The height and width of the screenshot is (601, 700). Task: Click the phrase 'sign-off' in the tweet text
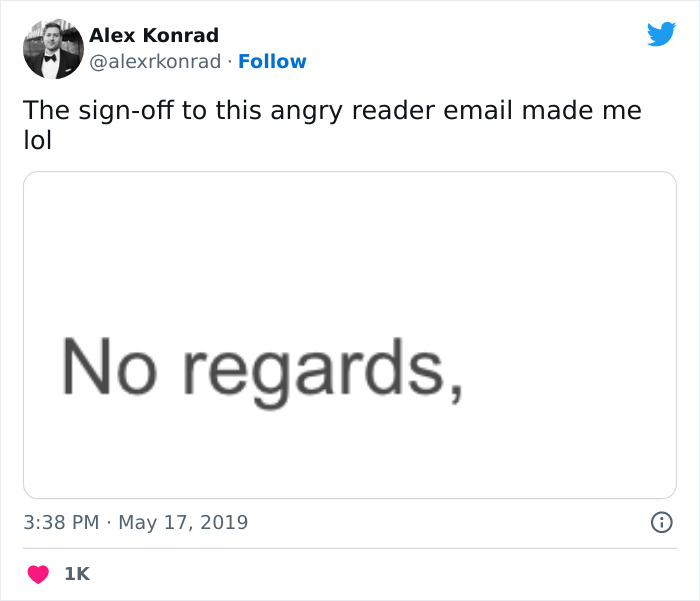click(119, 111)
